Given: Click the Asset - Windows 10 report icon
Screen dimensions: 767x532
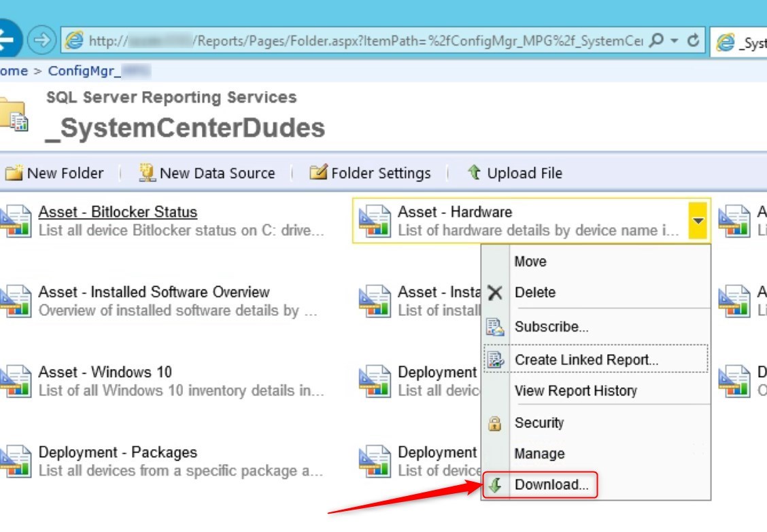Looking at the screenshot, I should (16, 381).
